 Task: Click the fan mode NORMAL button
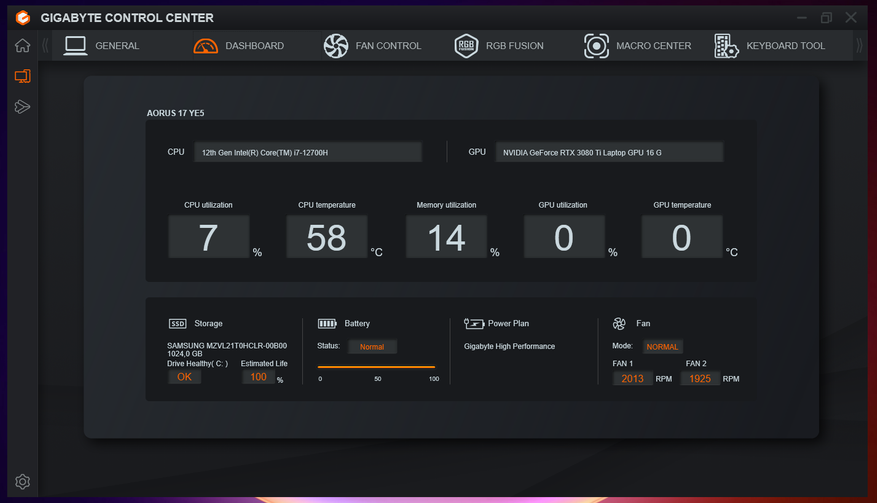662,347
